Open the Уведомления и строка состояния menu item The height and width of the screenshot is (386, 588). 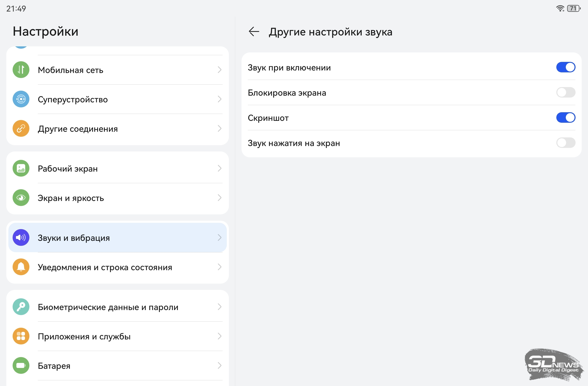(x=105, y=267)
